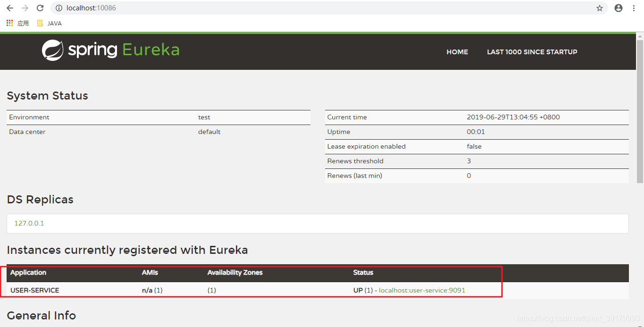Screen dimensions: 644x327
Task: Click the n/a (1) AMIs value
Action: coord(152,290)
